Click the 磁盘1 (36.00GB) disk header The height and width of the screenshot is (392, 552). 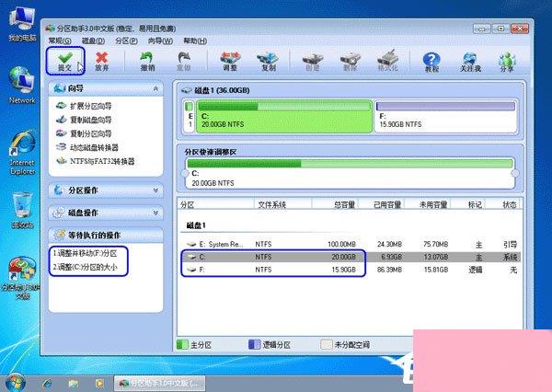215,90
